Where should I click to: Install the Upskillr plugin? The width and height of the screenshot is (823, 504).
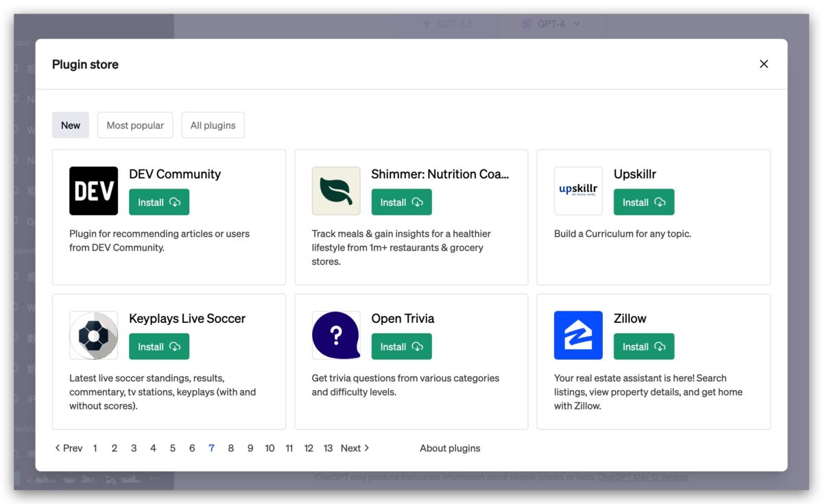(644, 202)
